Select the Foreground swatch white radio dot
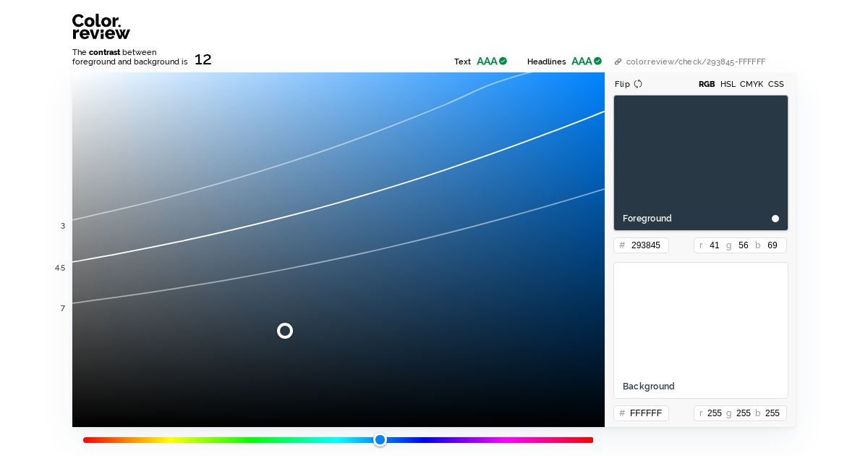 click(775, 219)
